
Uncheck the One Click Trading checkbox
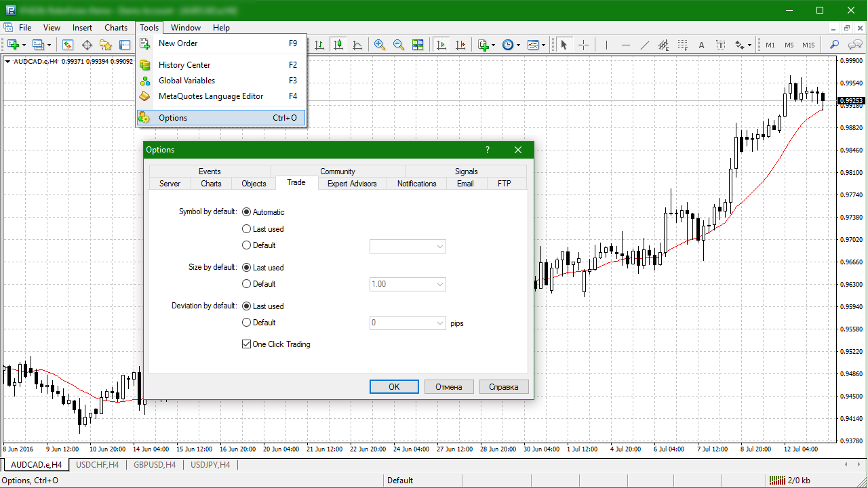point(246,344)
